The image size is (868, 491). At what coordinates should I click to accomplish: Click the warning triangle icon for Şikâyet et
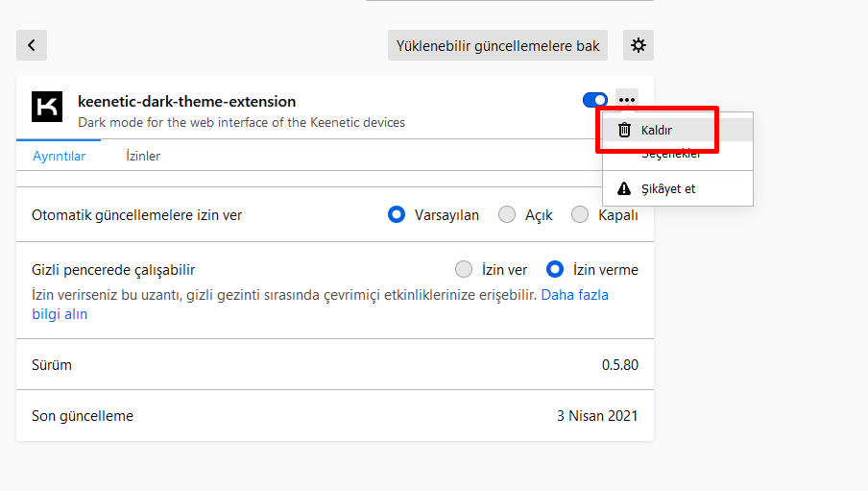pyautogui.click(x=624, y=188)
